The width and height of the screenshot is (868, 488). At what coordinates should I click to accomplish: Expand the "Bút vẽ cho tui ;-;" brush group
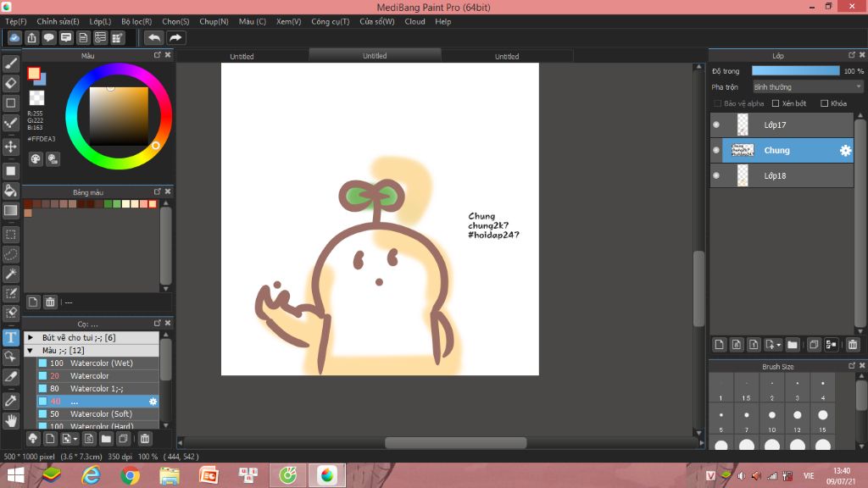(x=31, y=337)
